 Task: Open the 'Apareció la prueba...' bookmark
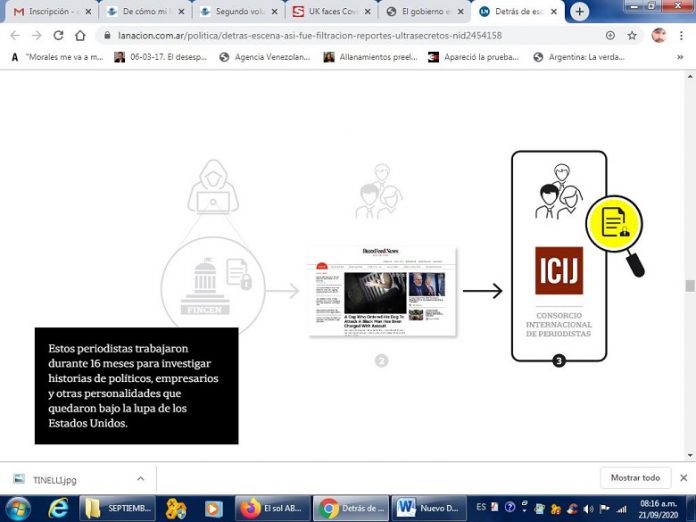click(473, 57)
